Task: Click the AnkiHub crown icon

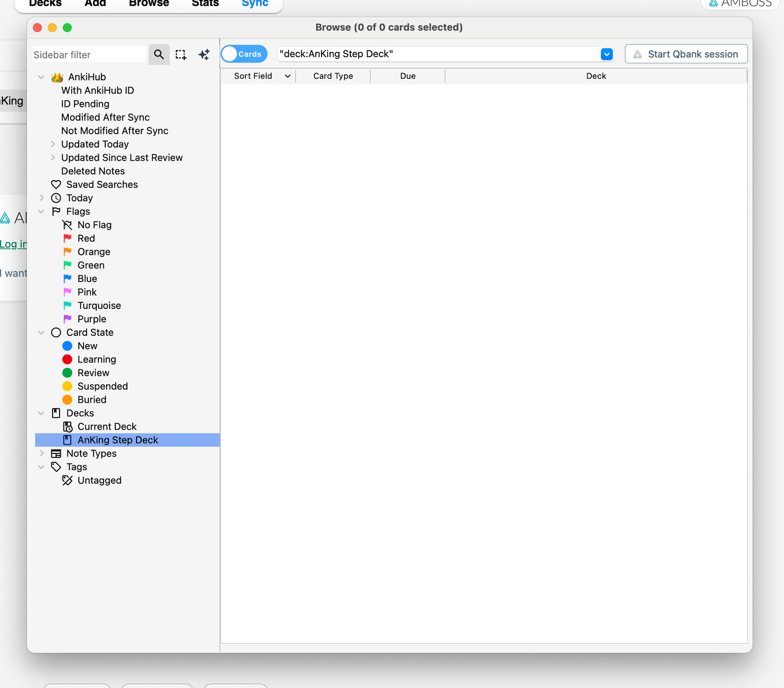Action: (57, 77)
